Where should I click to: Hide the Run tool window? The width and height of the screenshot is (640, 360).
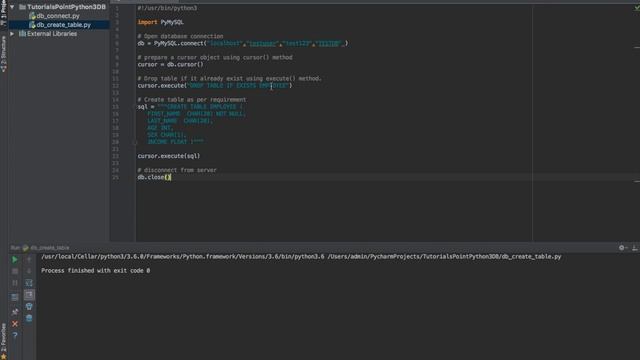pyautogui.click(x=635, y=247)
